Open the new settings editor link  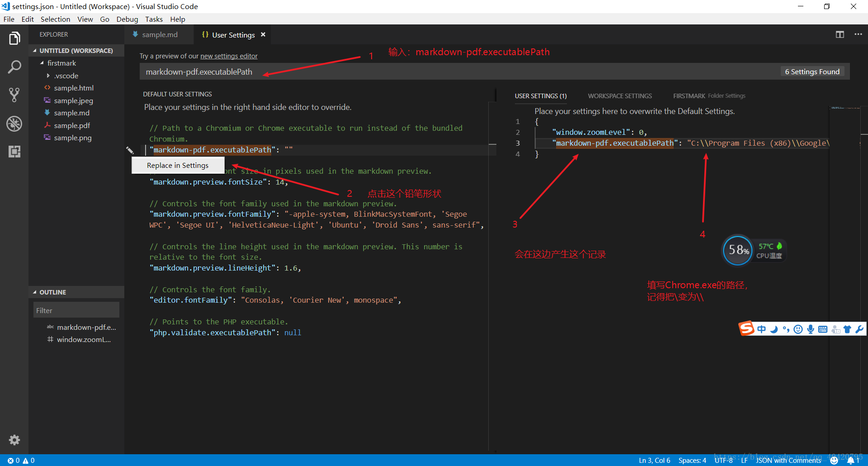pos(228,56)
